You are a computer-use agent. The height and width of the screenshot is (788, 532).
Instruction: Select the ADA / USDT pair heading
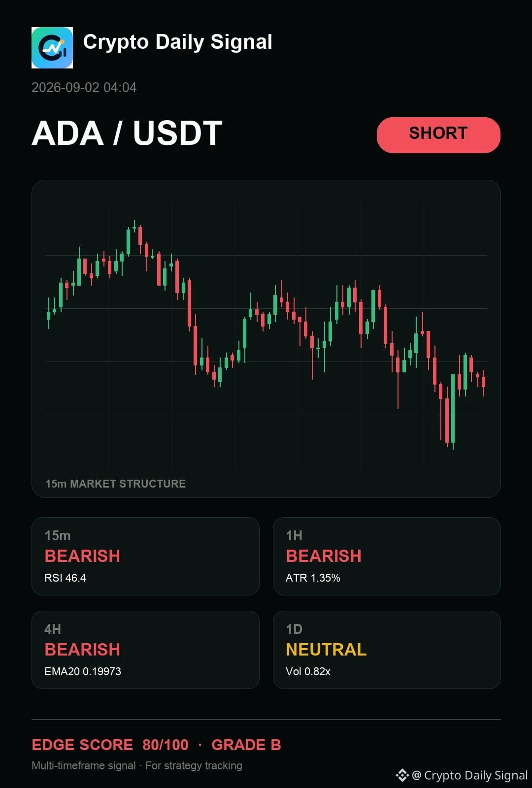127,133
